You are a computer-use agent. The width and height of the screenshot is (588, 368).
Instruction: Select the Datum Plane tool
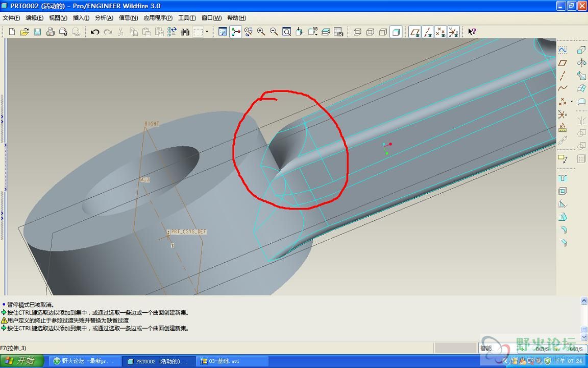pyautogui.click(x=562, y=63)
